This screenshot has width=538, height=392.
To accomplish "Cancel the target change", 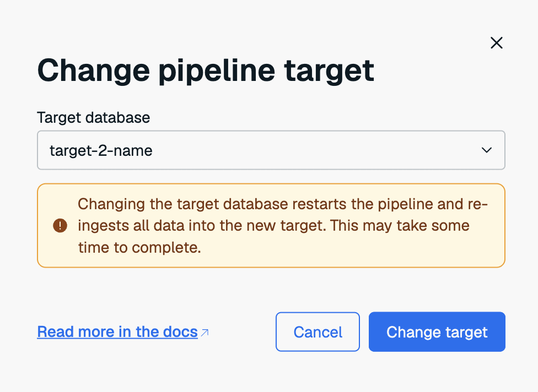I will (318, 331).
